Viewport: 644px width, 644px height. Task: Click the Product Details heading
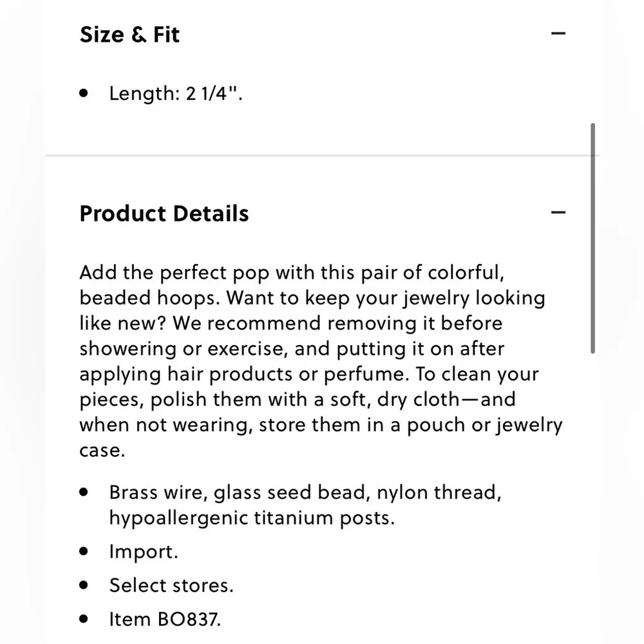click(164, 213)
